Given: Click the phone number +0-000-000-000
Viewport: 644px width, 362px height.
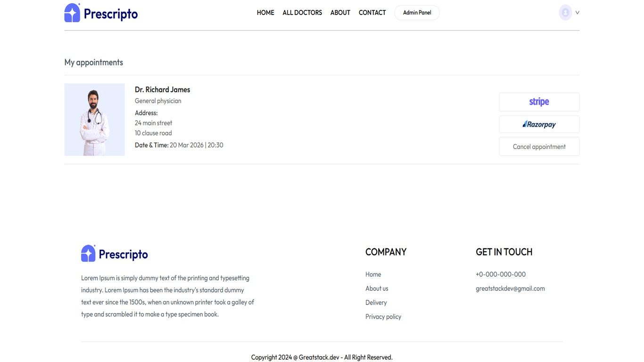Looking at the screenshot, I should (500, 274).
